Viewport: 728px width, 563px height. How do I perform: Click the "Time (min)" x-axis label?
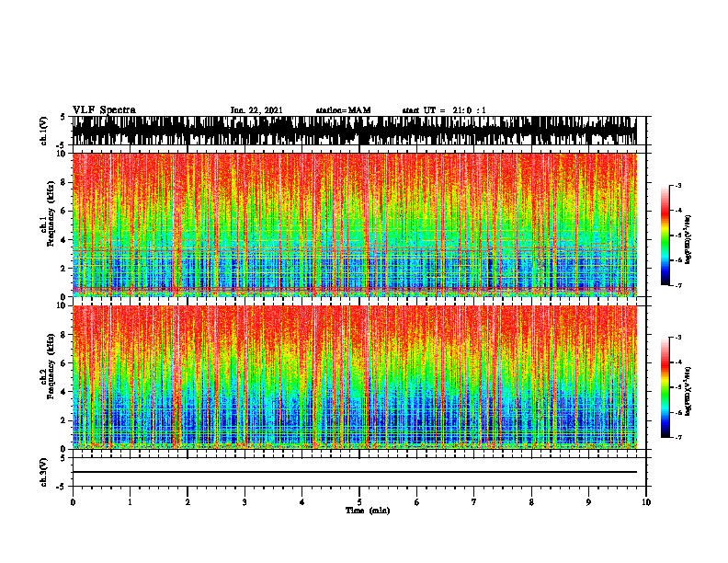[368, 511]
